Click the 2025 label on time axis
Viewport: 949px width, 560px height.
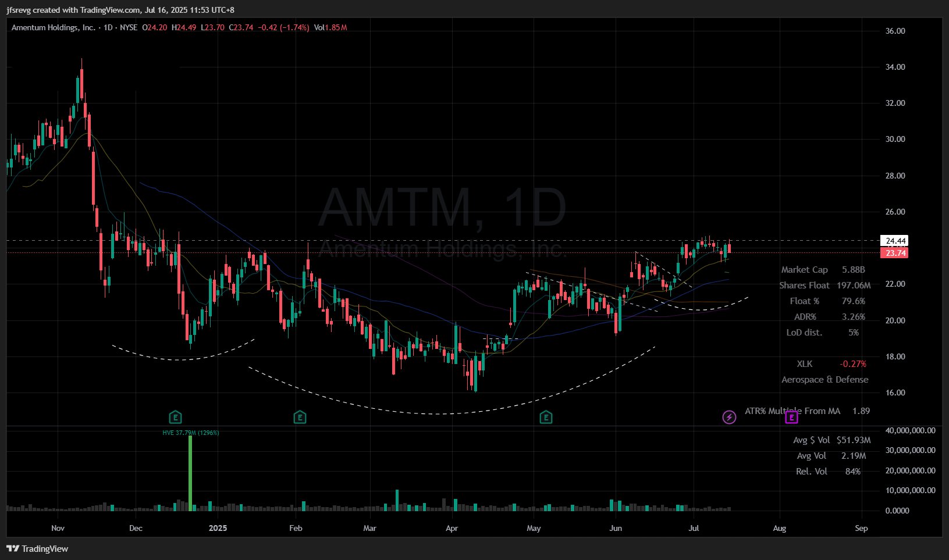point(218,528)
